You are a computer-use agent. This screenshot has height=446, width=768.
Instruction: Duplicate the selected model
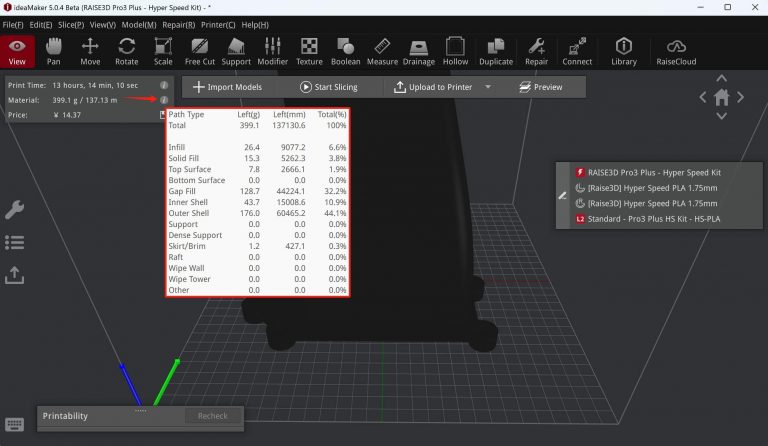[x=496, y=52]
